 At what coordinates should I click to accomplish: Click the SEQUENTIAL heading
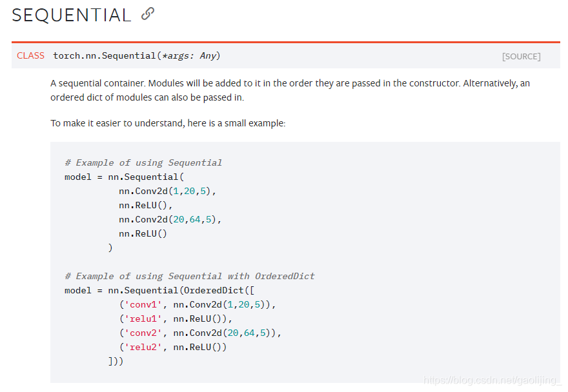tap(72, 15)
